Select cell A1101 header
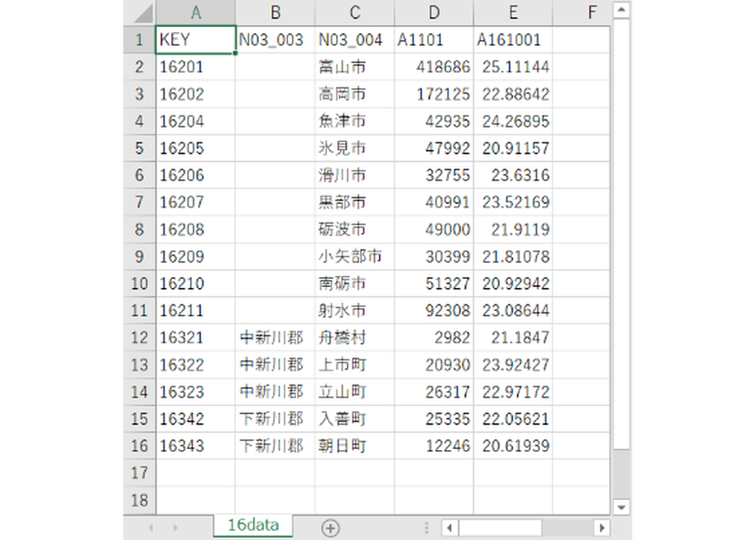 434,39
